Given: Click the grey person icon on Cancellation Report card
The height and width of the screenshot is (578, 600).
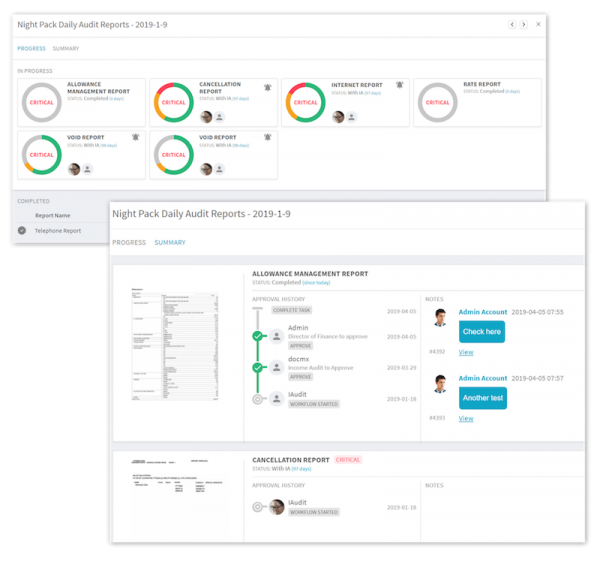Looking at the screenshot, I should coord(219,117).
